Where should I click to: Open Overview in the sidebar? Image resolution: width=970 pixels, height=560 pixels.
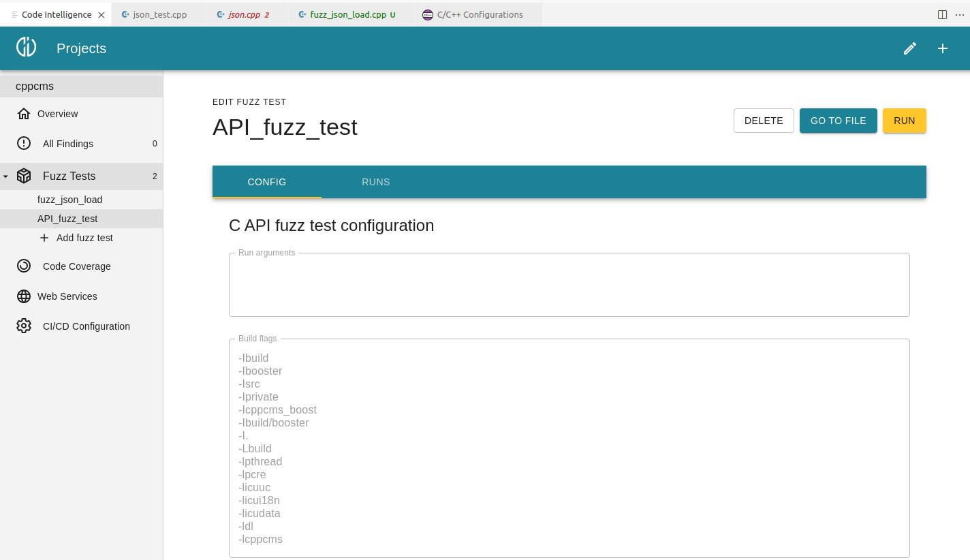[x=82, y=114]
